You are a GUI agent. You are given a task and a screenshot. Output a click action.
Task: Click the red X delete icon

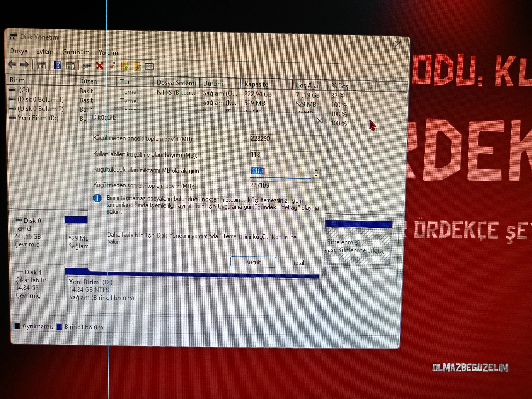[100, 66]
